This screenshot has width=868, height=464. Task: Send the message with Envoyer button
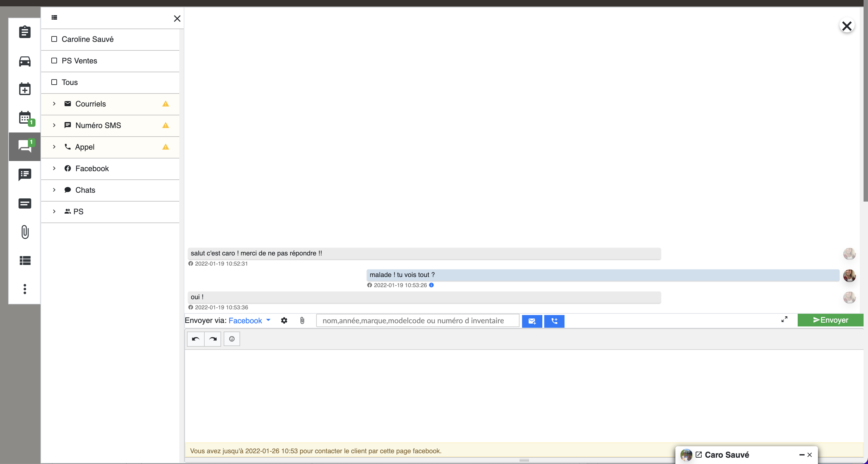[830, 320]
